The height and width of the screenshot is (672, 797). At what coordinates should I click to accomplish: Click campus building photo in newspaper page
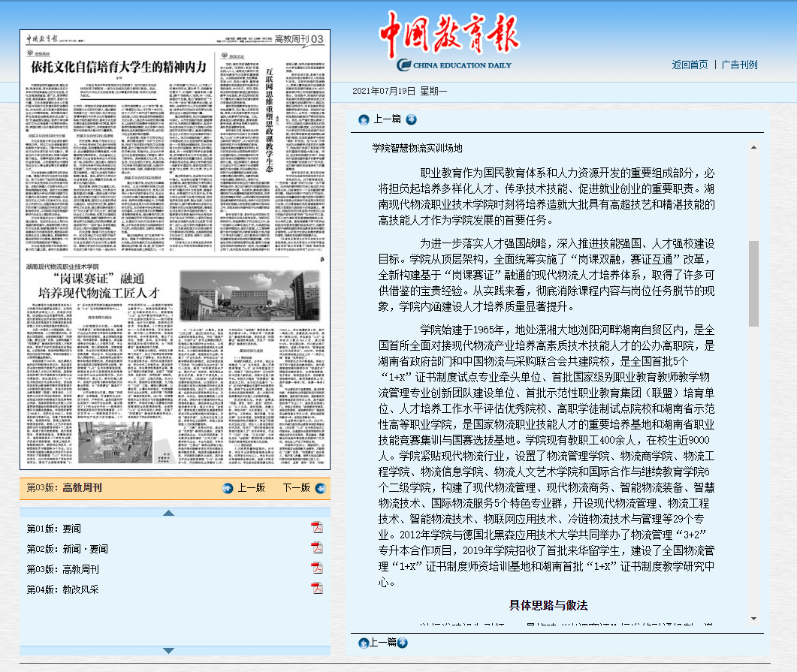[250, 296]
